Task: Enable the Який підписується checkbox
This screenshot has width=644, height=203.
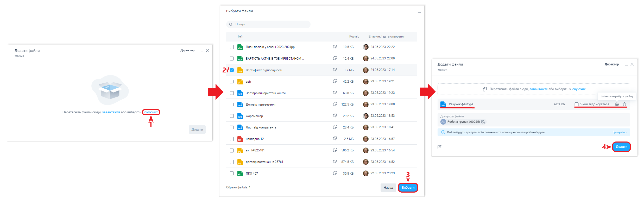Action: (x=576, y=104)
